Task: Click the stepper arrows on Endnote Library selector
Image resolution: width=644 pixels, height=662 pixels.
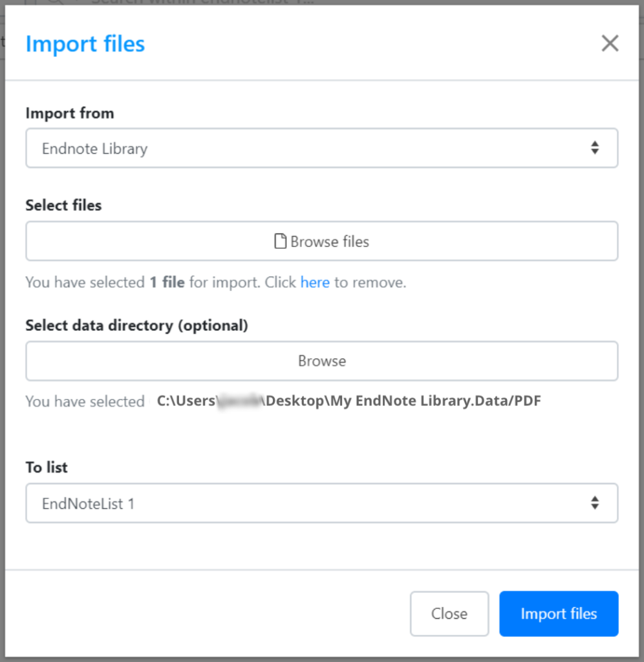Action: [x=594, y=147]
